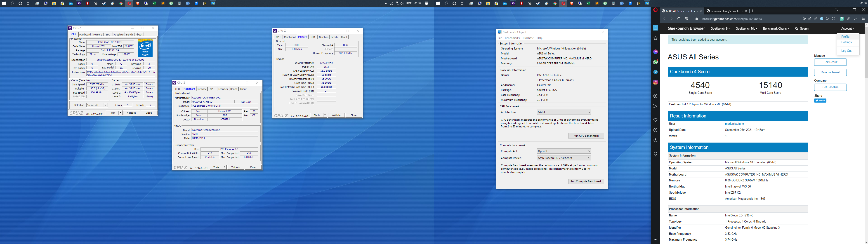Click the bookmarks star icon in Opera sidebar

pyautogui.click(x=655, y=38)
